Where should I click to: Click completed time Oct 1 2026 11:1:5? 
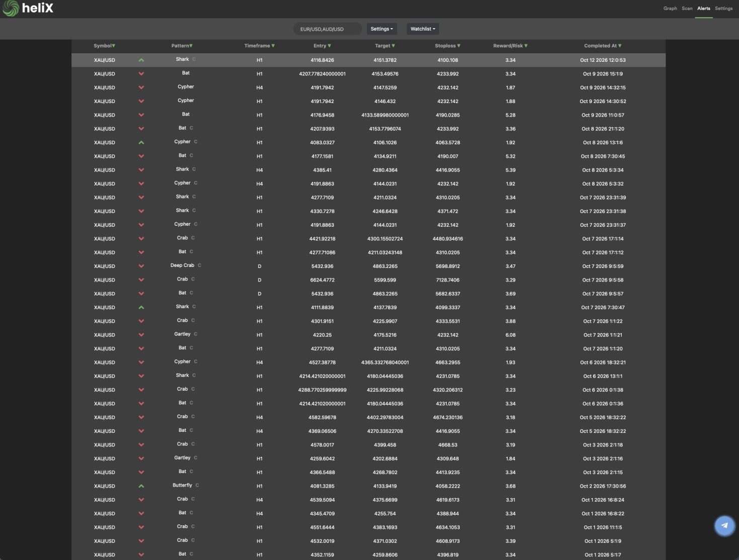[603, 527]
